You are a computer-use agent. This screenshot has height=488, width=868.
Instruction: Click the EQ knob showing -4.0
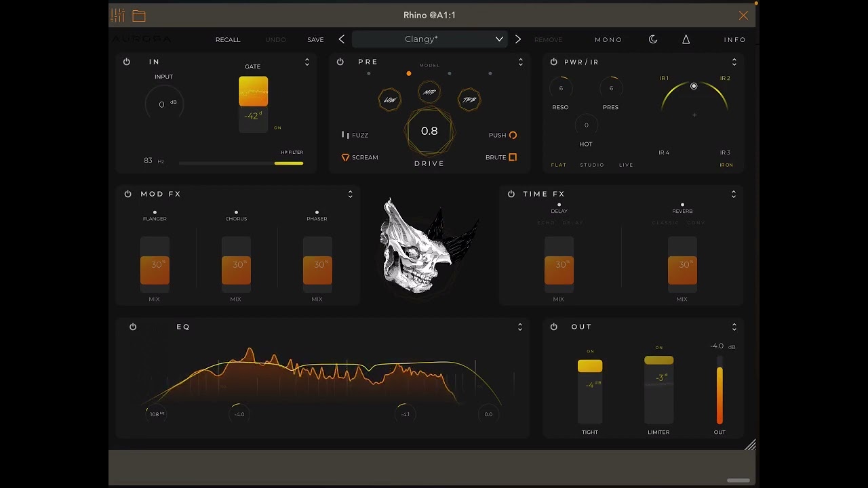(x=239, y=414)
